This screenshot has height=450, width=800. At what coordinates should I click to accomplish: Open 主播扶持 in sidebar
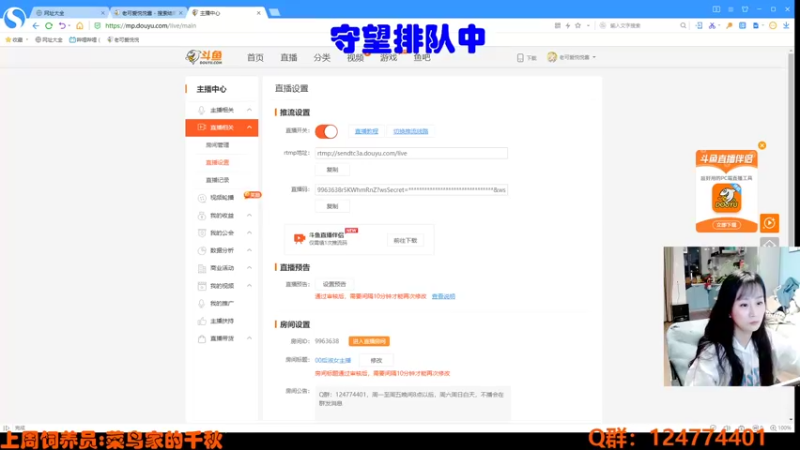(x=222, y=321)
